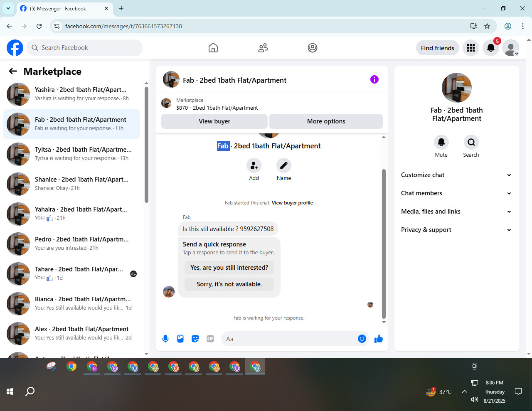The width and height of the screenshot is (532, 411).
Task: Open View buyer profile link
Action: tap(292, 203)
